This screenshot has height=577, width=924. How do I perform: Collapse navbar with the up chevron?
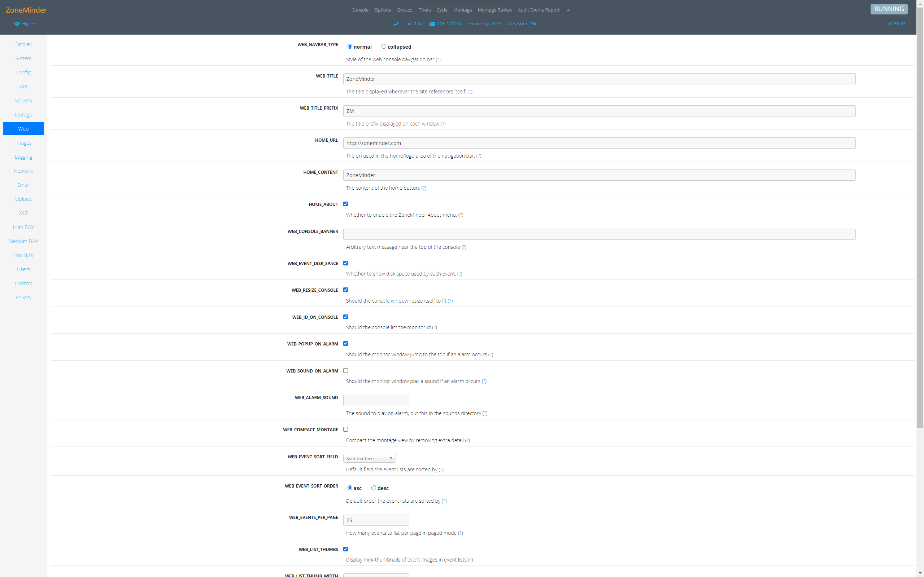click(568, 10)
